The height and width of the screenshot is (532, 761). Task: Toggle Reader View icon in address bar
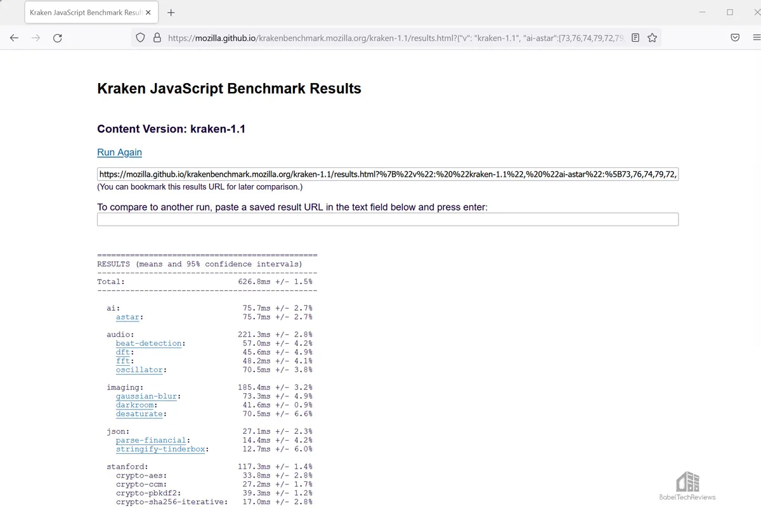coord(635,38)
